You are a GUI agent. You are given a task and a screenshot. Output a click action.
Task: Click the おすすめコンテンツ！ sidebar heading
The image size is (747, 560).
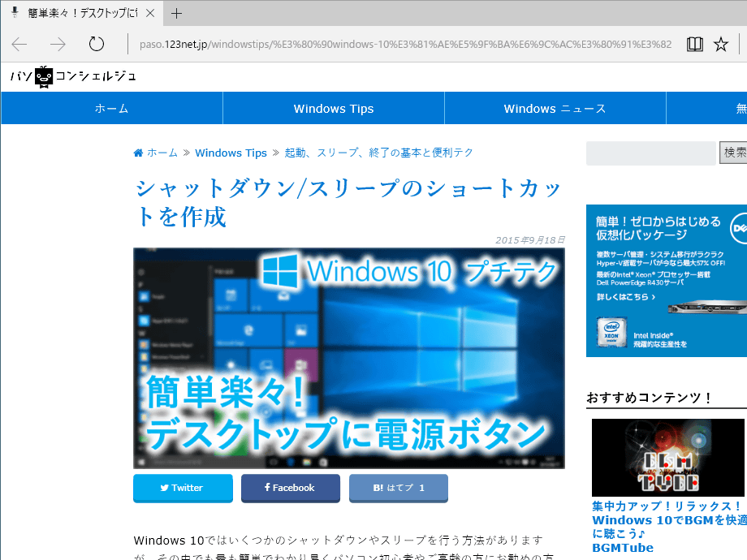tap(649, 397)
